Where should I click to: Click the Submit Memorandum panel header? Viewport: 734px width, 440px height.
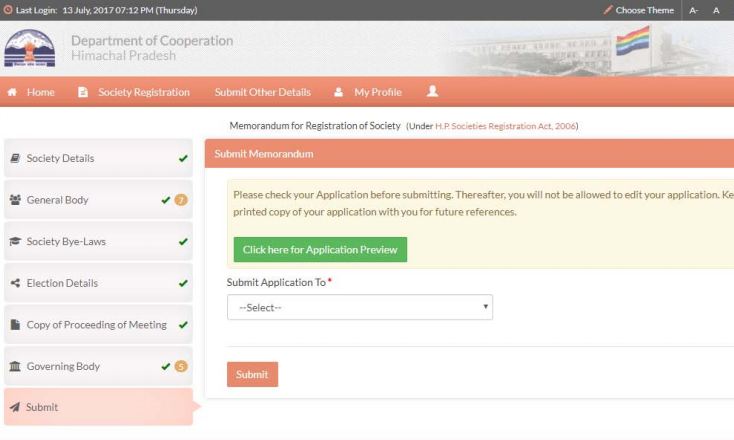pos(469,154)
